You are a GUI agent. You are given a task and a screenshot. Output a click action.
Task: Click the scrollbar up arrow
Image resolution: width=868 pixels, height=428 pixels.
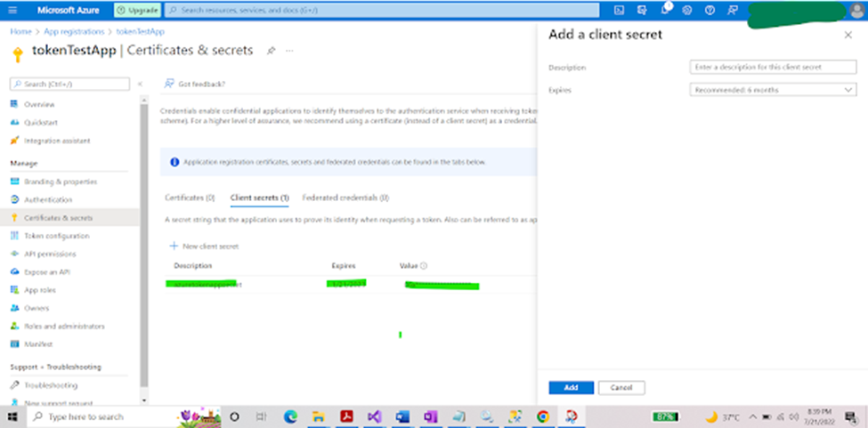click(x=144, y=100)
